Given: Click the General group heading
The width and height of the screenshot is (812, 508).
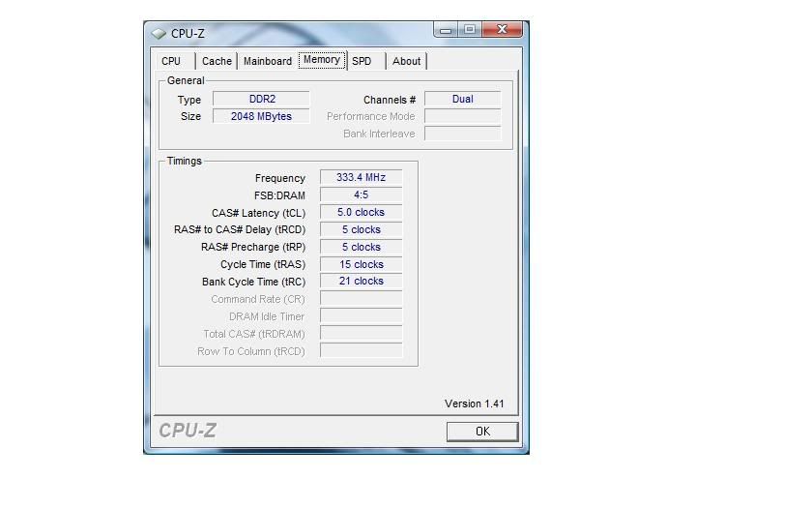Looking at the screenshot, I should point(186,80).
